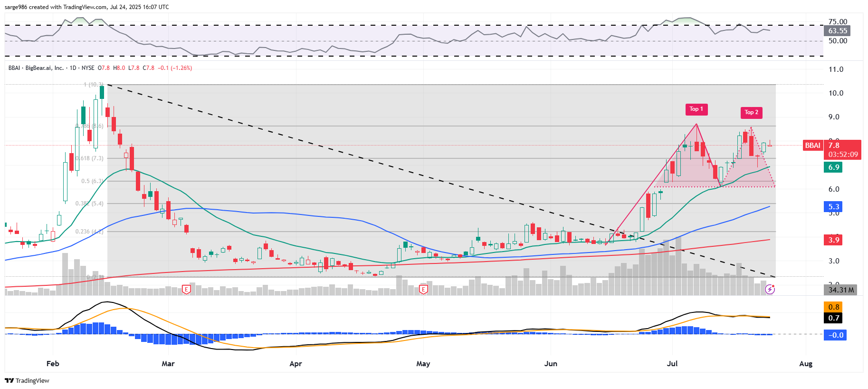Click the purple lightning bolt event icon
The height and width of the screenshot is (389, 868).
(x=770, y=289)
